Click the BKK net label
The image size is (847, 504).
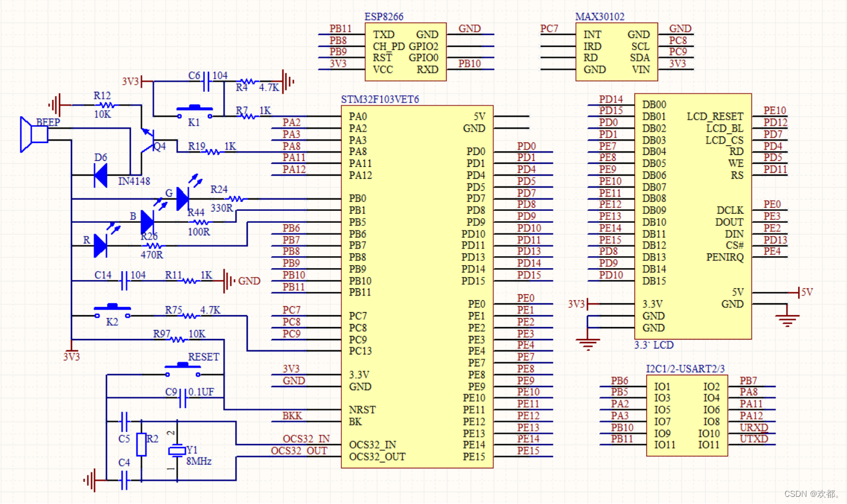(x=292, y=416)
